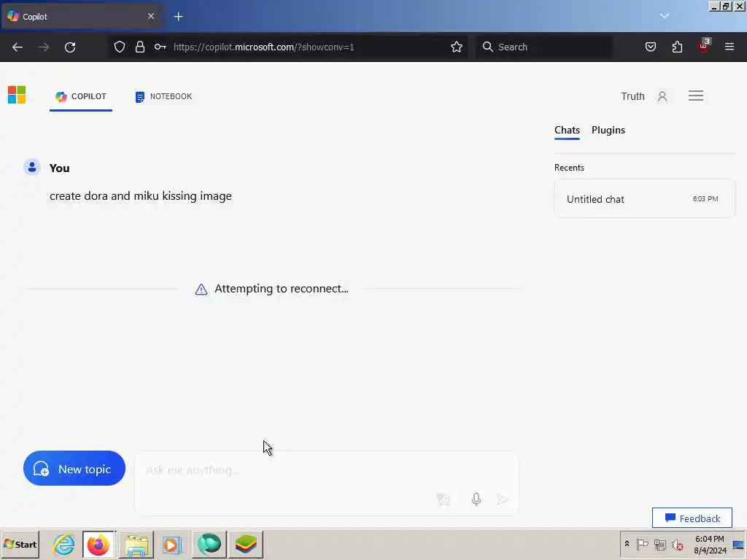Click the send message arrow icon
This screenshot has height=560, width=747.
502,499
